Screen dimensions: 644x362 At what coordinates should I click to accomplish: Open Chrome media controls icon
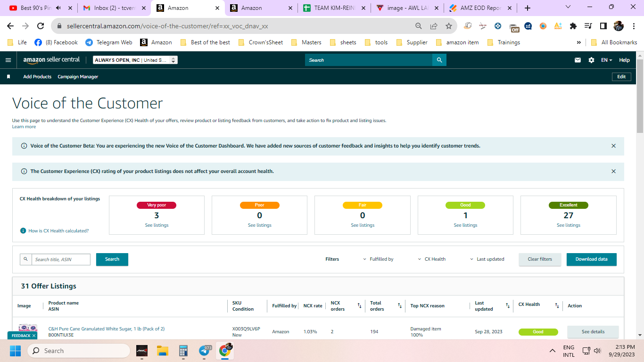click(588, 26)
